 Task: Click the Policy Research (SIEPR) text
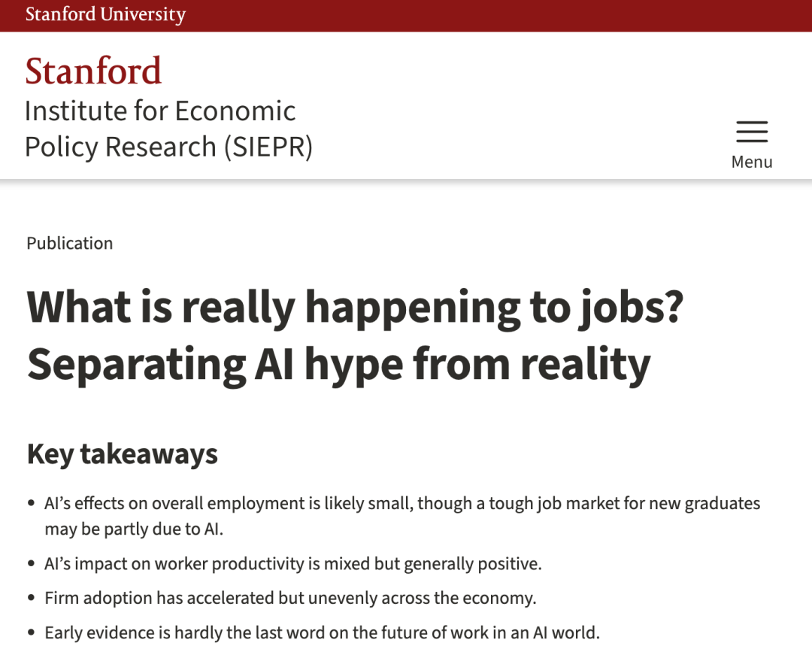[x=169, y=147]
